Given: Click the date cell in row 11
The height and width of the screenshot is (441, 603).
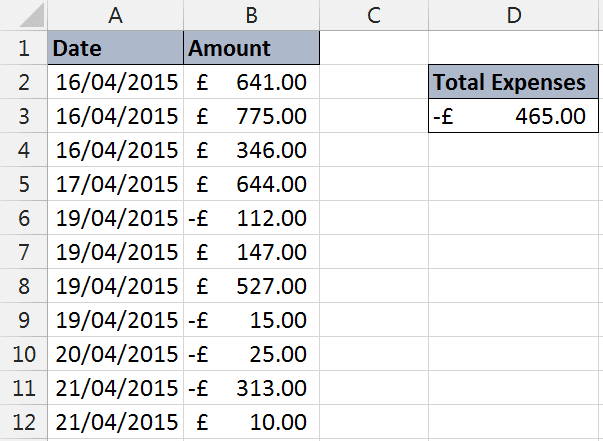Looking at the screenshot, I should [115, 387].
